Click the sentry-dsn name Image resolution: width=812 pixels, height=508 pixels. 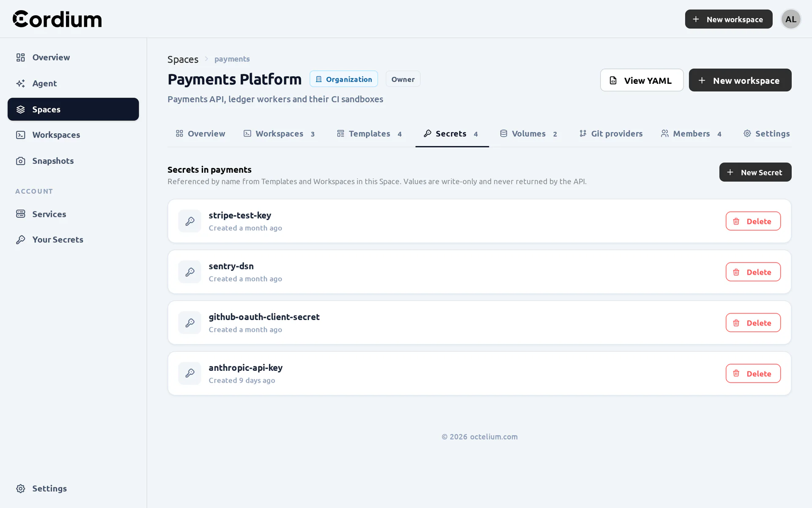coord(231,266)
